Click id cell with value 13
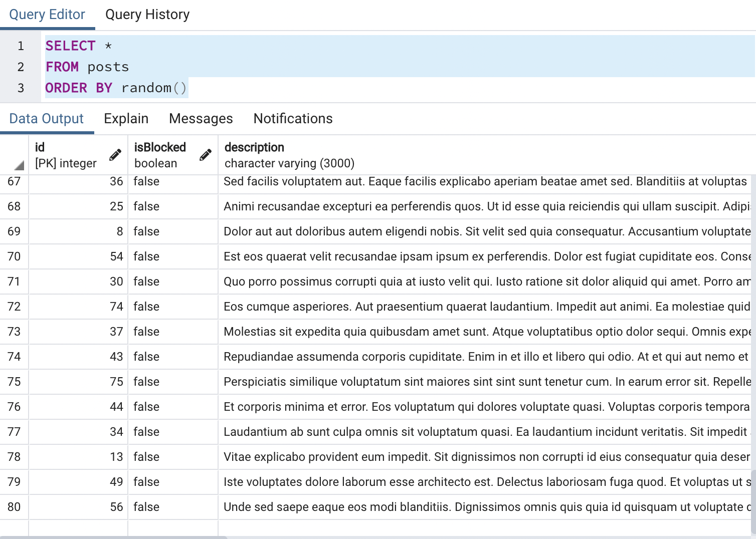The image size is (756, 539). click(x=78, y=457)
